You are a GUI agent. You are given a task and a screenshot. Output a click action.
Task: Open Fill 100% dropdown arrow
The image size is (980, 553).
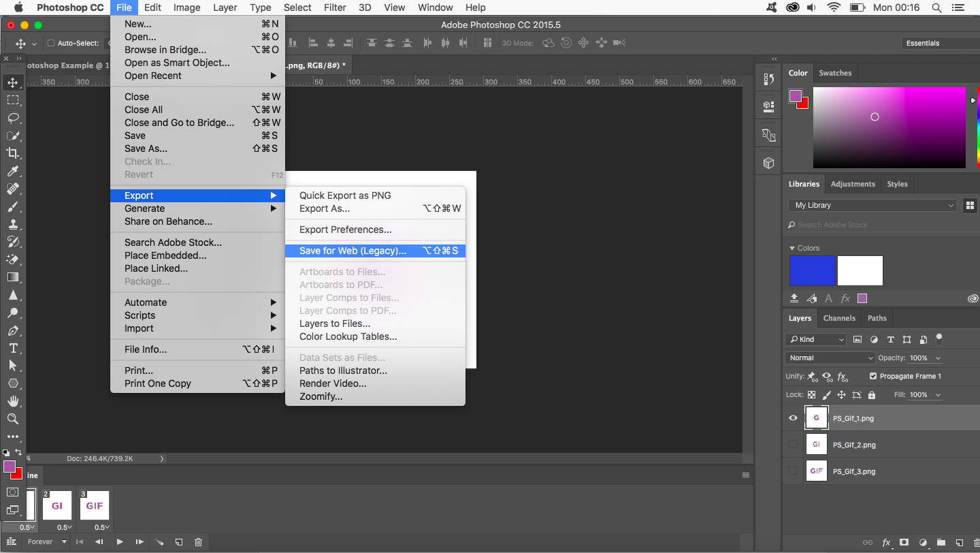tap(938, 394)
